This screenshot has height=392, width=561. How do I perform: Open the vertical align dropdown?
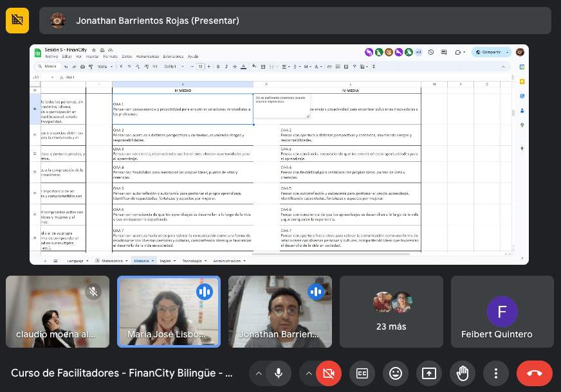coord(295,67)
